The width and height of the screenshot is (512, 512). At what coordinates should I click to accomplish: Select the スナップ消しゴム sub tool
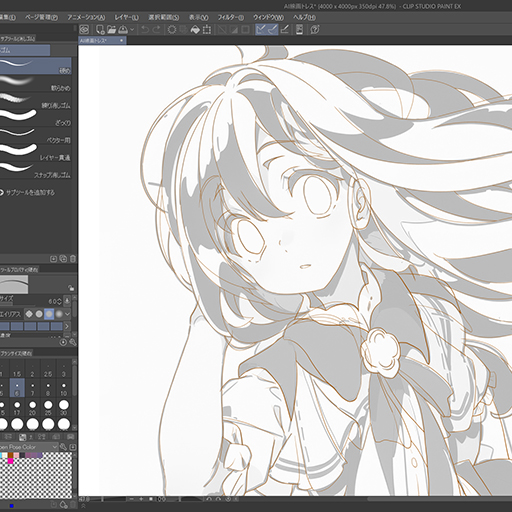tap(36, 170)
